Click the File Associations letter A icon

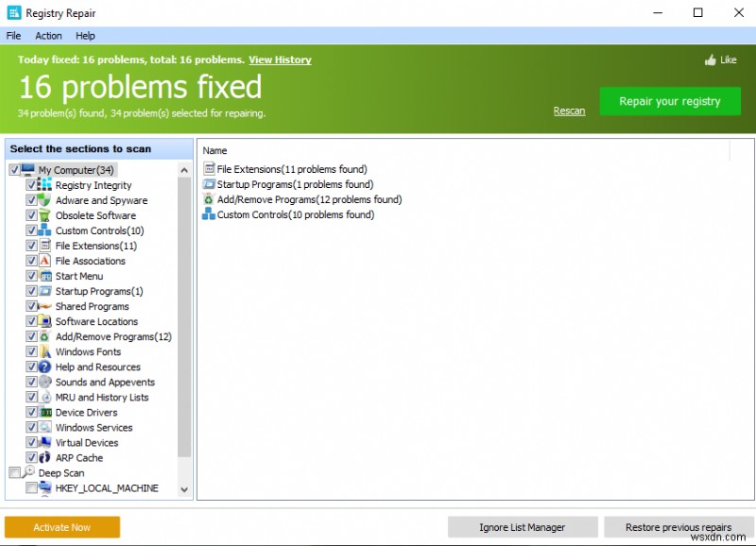44,261
